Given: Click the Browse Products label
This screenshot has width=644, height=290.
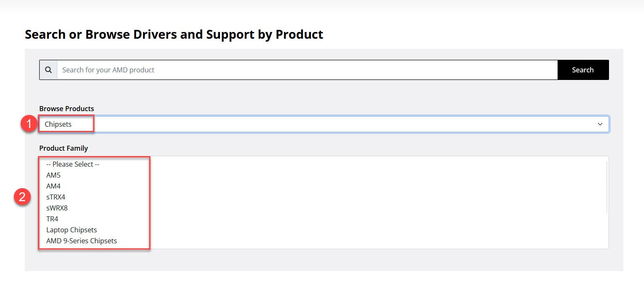Looking at the screenshot, I should point(67,109).
